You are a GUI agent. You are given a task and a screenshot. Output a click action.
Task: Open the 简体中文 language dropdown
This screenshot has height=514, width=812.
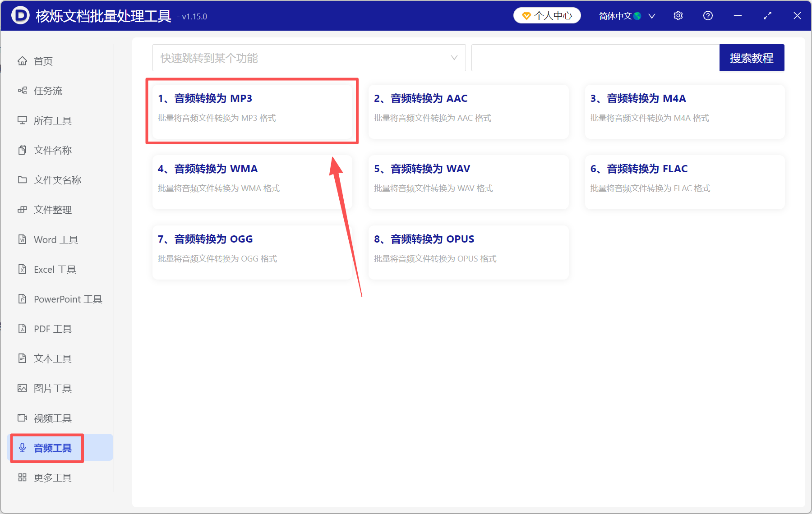627,16
